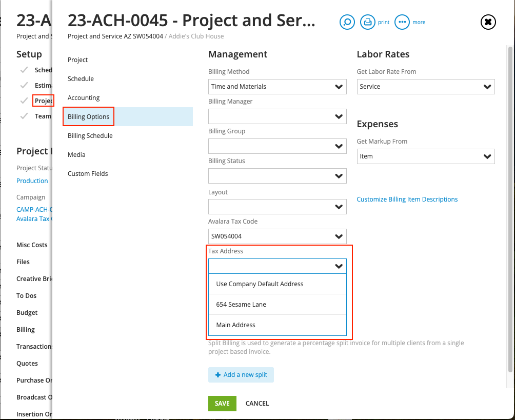Select Main Address from the list

235,325
